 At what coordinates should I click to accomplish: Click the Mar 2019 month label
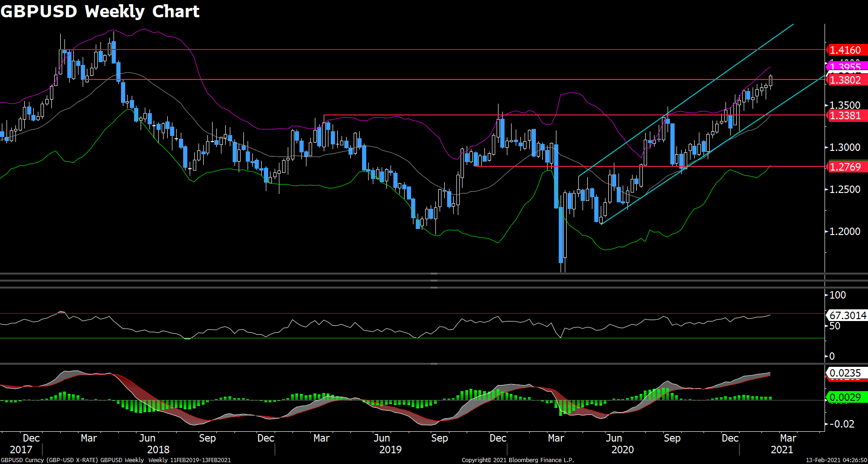[321, 438]
